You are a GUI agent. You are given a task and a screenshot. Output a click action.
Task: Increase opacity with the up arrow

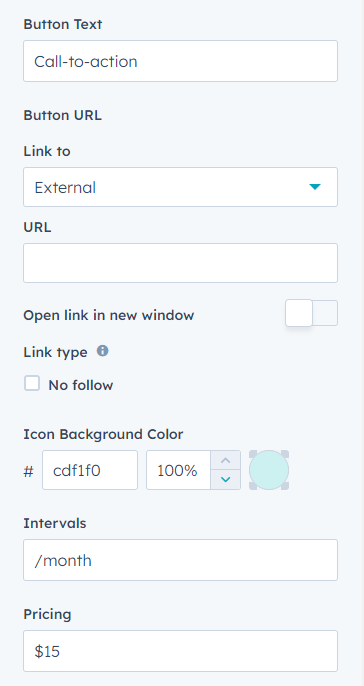pyautogui.click(x=225, y=460)
